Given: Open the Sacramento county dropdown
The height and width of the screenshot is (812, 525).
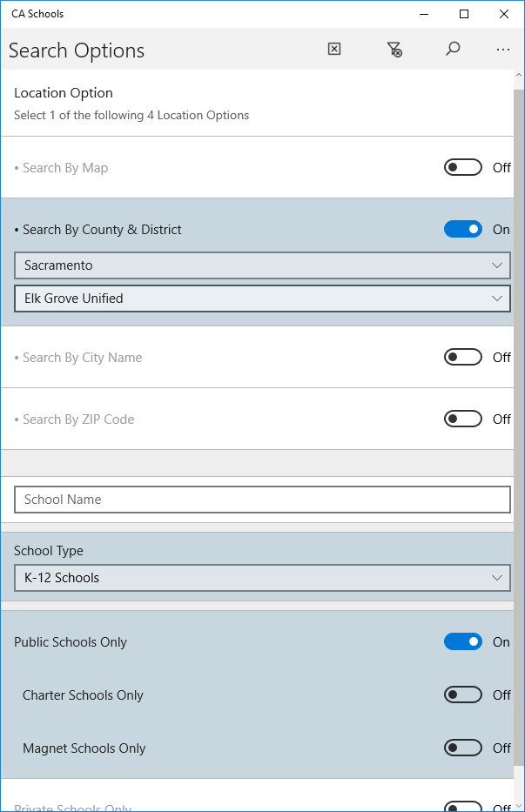Looking at the screenshot, I should [x=262, y=265].
